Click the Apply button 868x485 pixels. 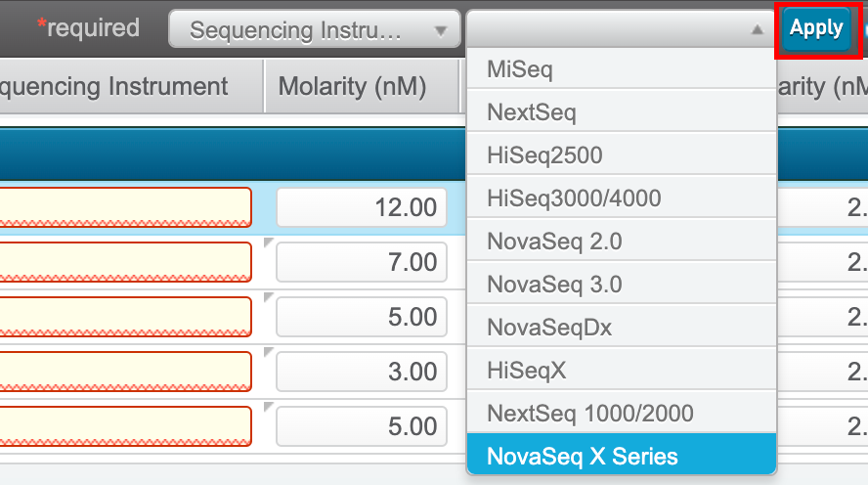tap(816, 28)
